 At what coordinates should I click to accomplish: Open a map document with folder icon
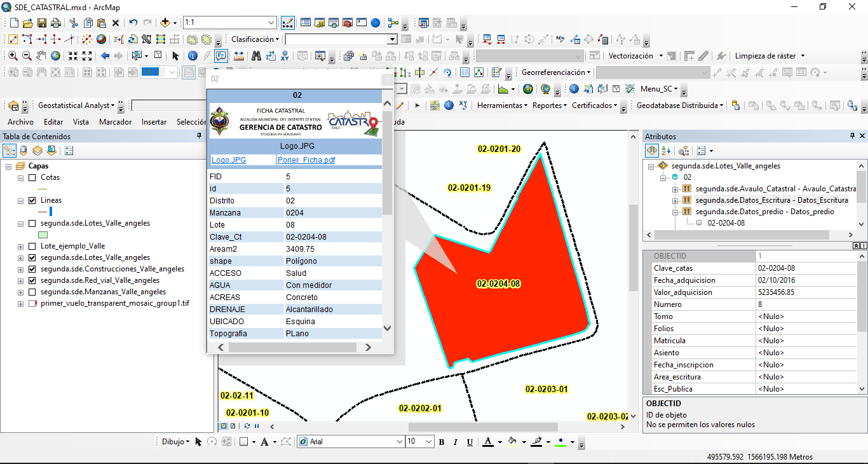[27, 23]
